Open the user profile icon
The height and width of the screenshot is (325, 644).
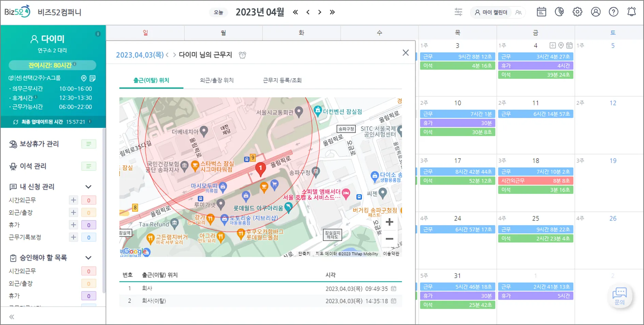(596, 12)
